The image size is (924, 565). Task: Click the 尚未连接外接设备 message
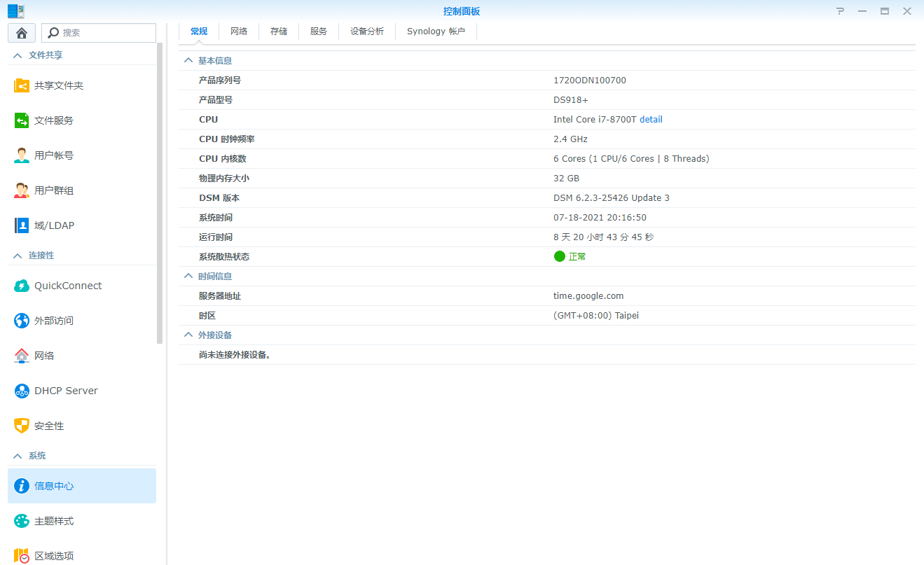pos(235,355)
